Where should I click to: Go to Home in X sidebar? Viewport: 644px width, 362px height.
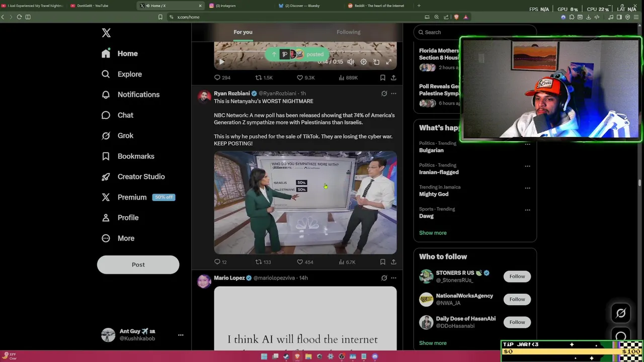pos(120,53)
